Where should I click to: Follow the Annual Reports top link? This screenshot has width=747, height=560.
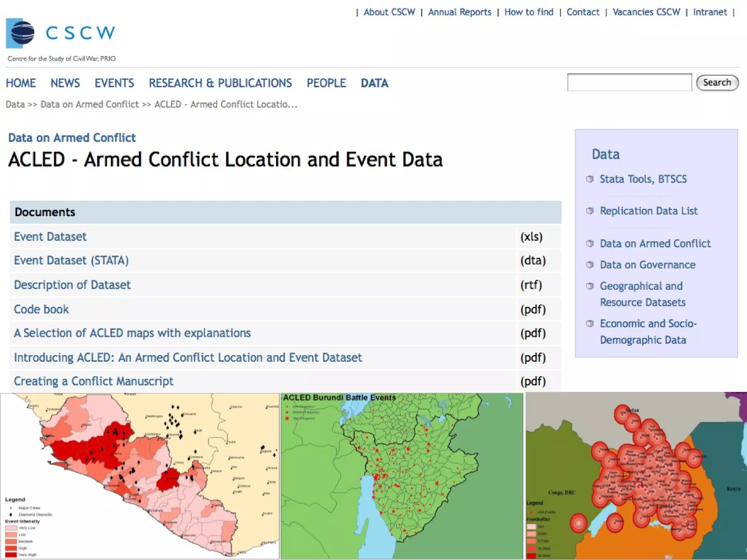(x=460, y=12)
